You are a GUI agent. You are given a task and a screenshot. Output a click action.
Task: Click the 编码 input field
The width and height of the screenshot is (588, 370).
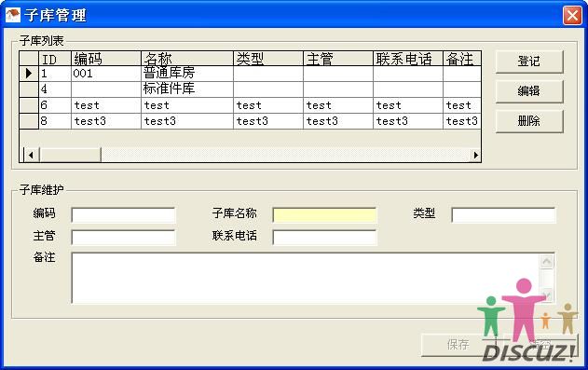(123, 215)
